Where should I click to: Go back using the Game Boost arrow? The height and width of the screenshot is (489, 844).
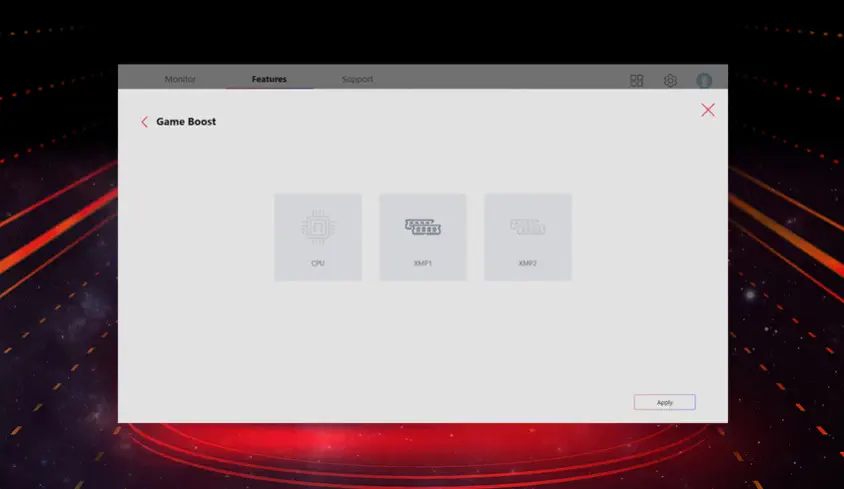144,122
